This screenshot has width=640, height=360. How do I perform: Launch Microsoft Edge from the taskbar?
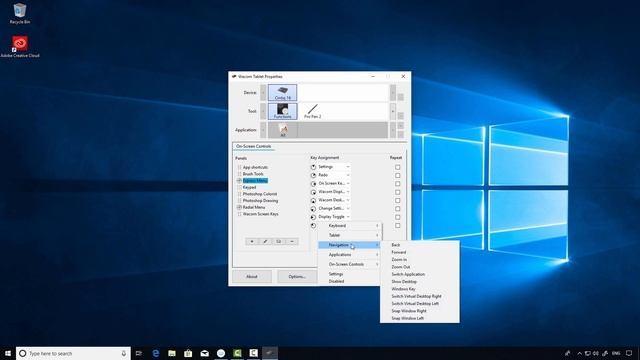point(156,353)
